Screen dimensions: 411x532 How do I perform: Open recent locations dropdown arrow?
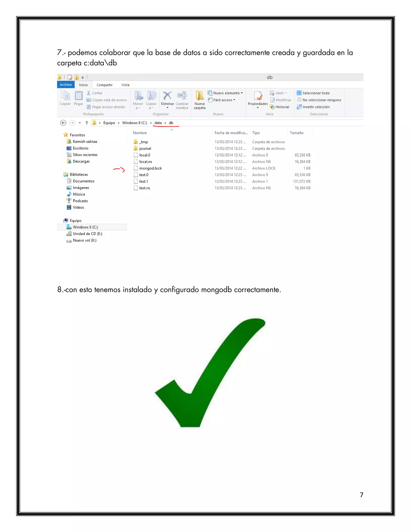pos(80,123)
